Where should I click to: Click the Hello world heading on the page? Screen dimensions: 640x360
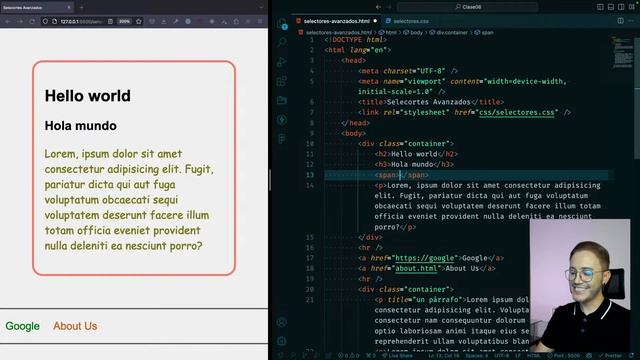coord(88,96)
